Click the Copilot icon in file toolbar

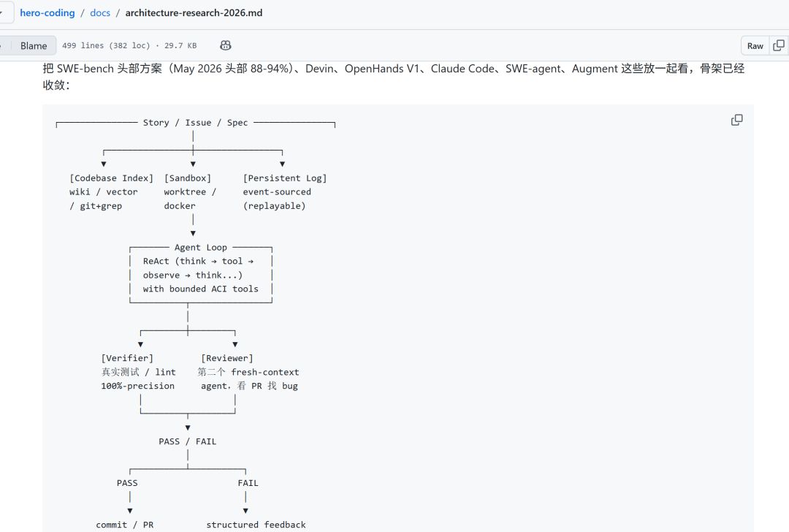click(226, 45)
